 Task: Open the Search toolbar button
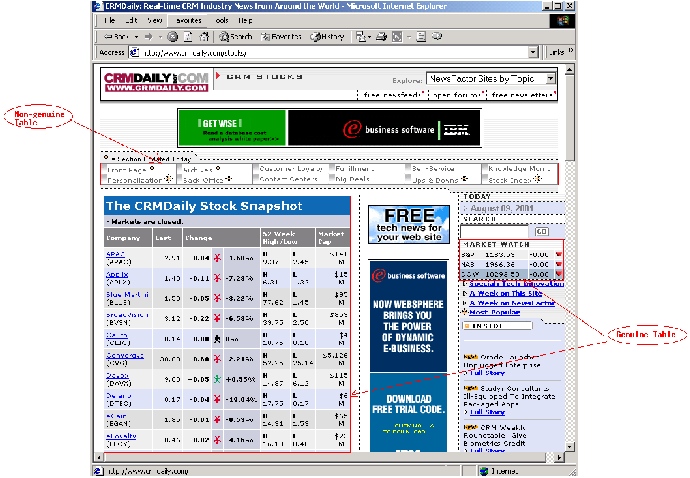coord(236,37)
